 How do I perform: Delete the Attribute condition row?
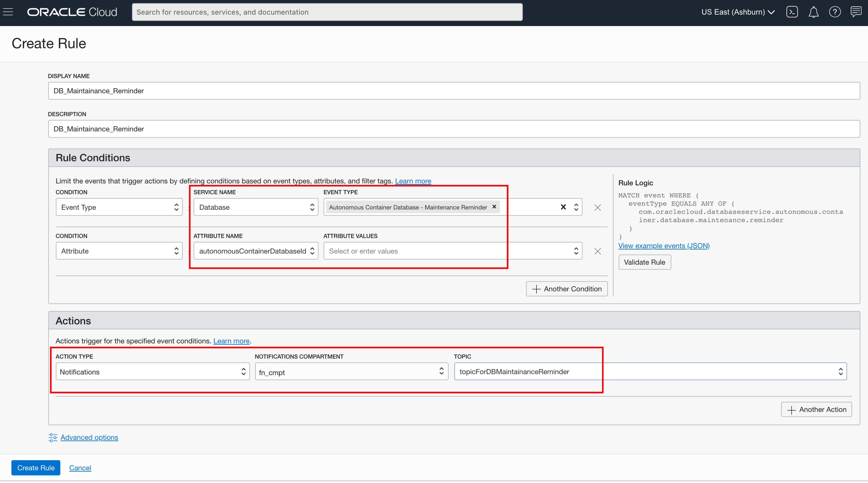coord(598,252)
